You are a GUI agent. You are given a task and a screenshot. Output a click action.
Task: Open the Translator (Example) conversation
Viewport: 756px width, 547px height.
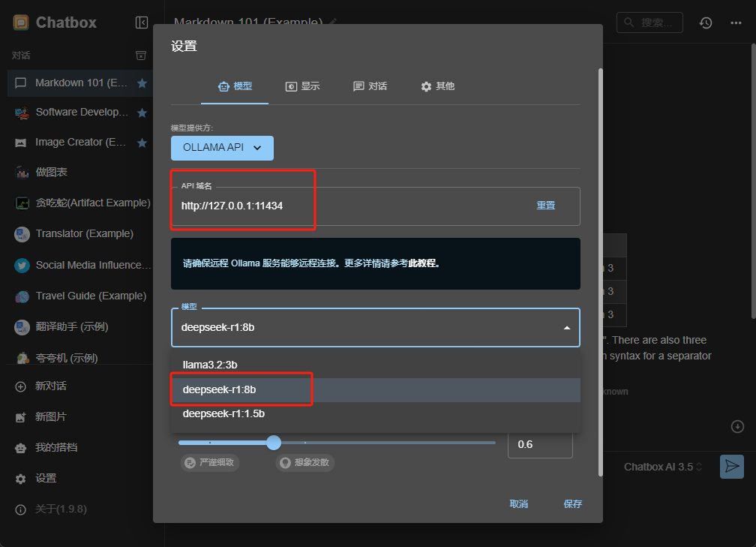click(80, 234)
